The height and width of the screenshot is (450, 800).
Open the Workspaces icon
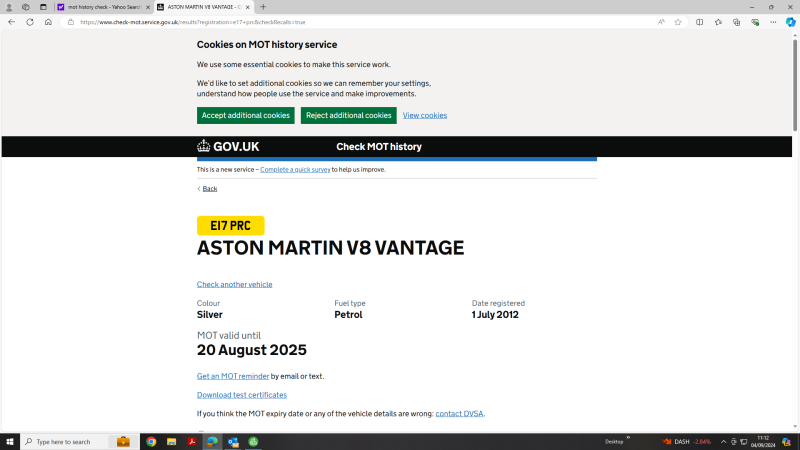pyautogui.click(x=26, y=7)
